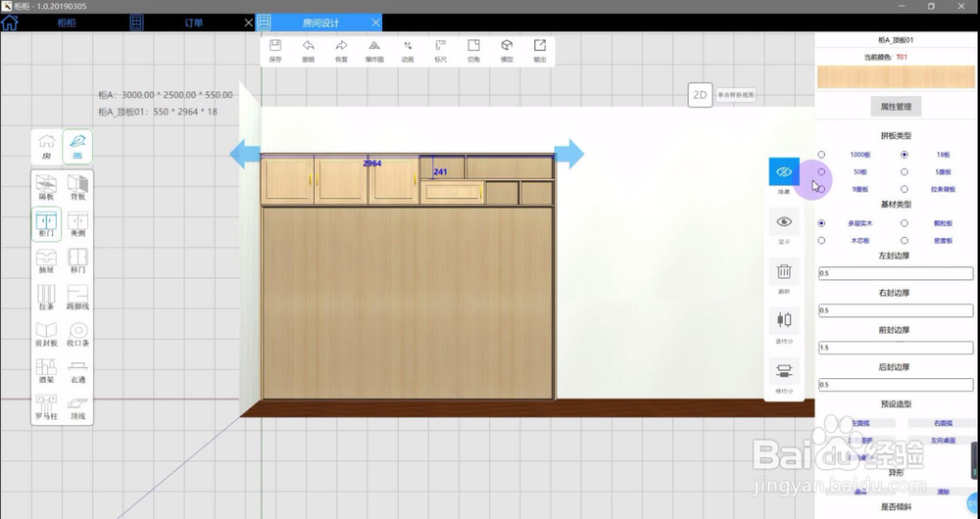Switch to the 订单 tab
The height and width of the screenshot is (519, 980).
[194, 24]
